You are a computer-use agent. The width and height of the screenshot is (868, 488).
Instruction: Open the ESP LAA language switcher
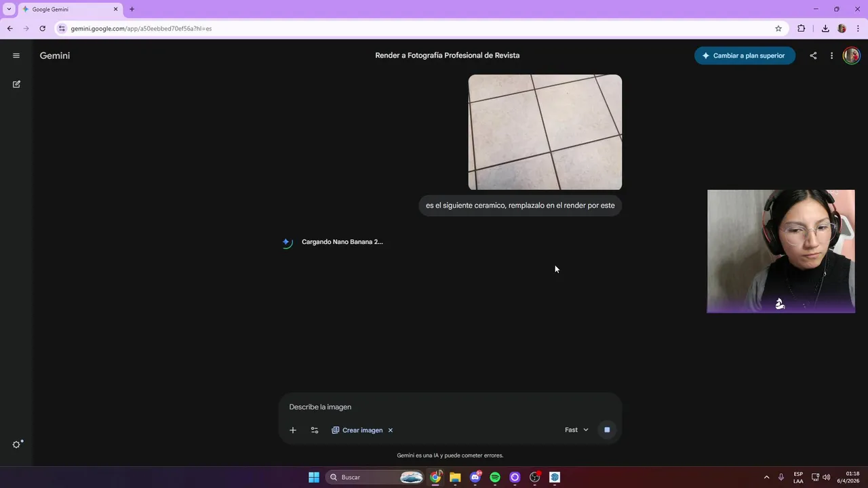point(798,477)
